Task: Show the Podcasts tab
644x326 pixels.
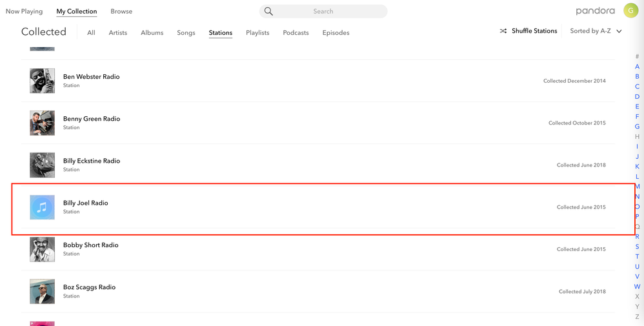Action: click(296, 33)
